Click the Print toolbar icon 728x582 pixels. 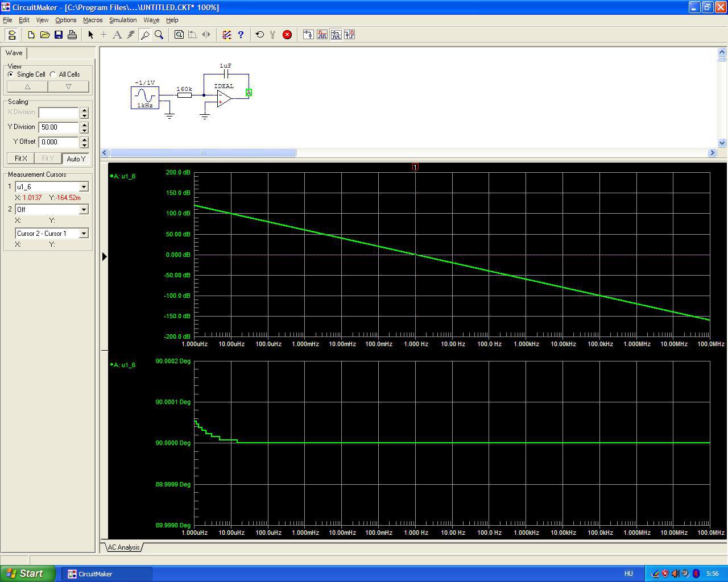coord(72,35)
